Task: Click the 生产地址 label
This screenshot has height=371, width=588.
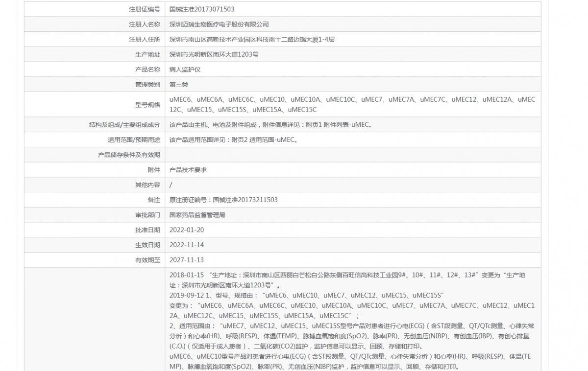Action: [147, 55]
